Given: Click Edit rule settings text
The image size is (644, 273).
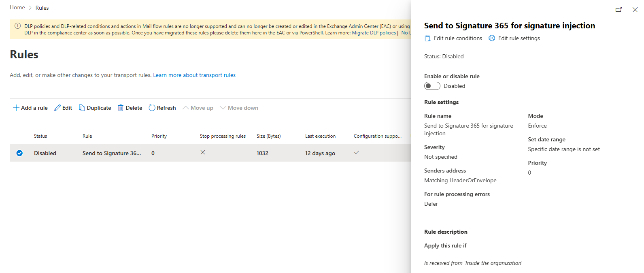Looking at the screenshot, I should (519, 38).
